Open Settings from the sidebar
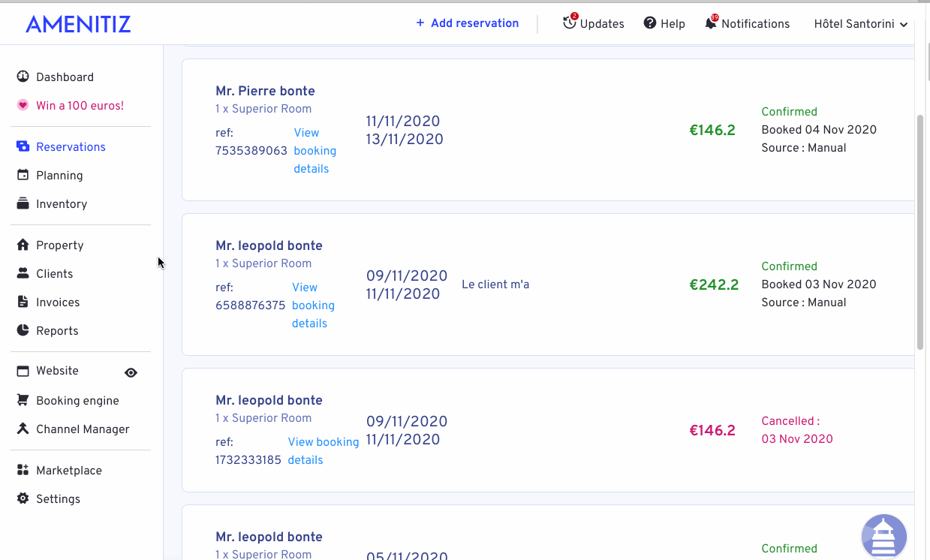 58,498
